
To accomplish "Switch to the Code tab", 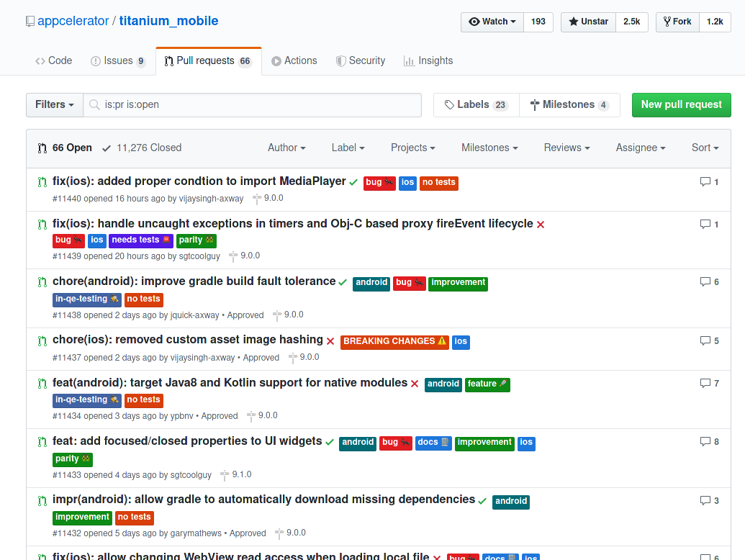I will tap(54, 60).
